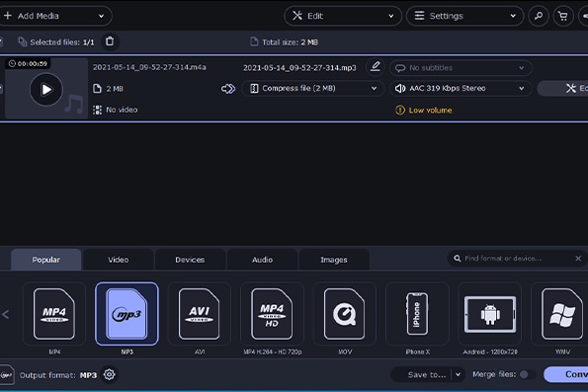Click the 2 MB file size text
The height and width of the screenshot is (392, 588).
pos(115,89)
